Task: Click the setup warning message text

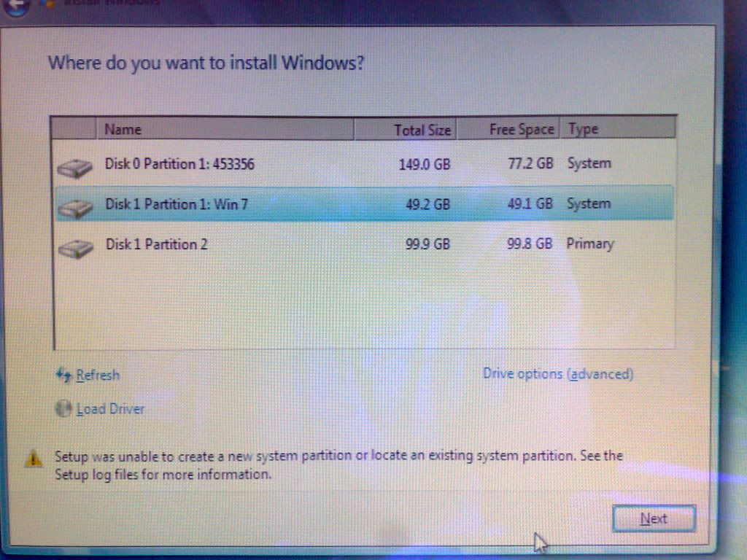Action: (338, 465)
